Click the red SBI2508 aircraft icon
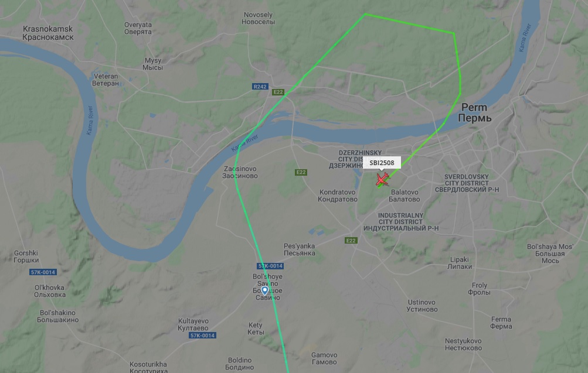 pyautogui.click(x=382, y=179)
